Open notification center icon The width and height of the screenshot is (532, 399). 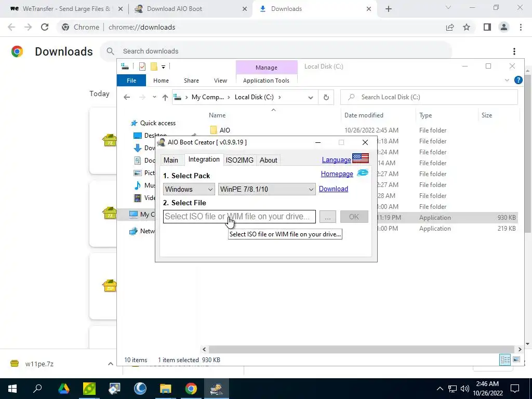(515, 389)
